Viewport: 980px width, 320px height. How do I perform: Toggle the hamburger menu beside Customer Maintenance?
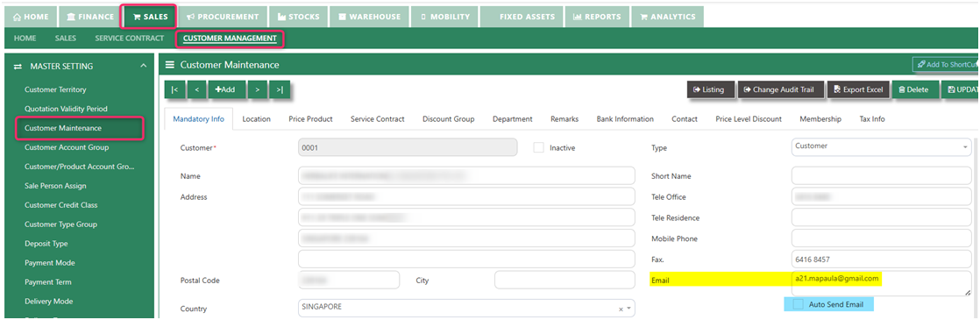point(169,65)
